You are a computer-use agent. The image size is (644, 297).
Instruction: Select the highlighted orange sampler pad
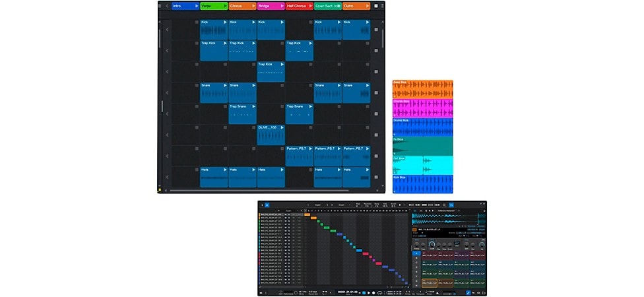(x=430, y=283)
